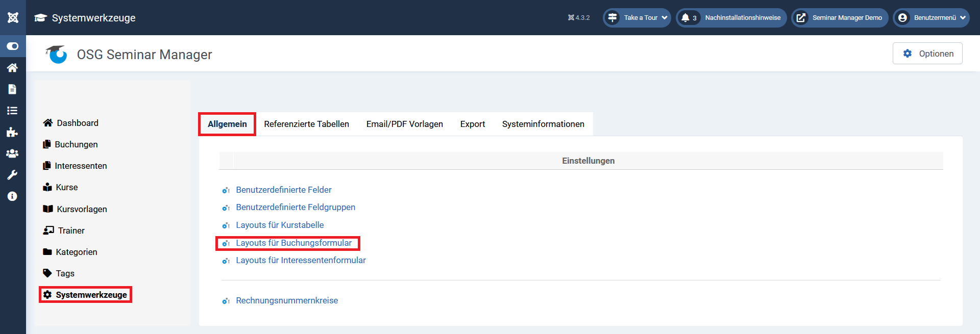The width and height of the screenshot is (980, 334).
Task: Switch to Email/PDF Vorlagen tab
Action: (404, 124)
